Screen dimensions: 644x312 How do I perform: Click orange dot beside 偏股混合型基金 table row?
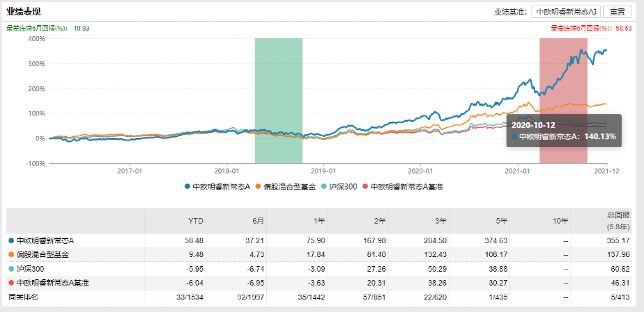[x=10, y=254]
